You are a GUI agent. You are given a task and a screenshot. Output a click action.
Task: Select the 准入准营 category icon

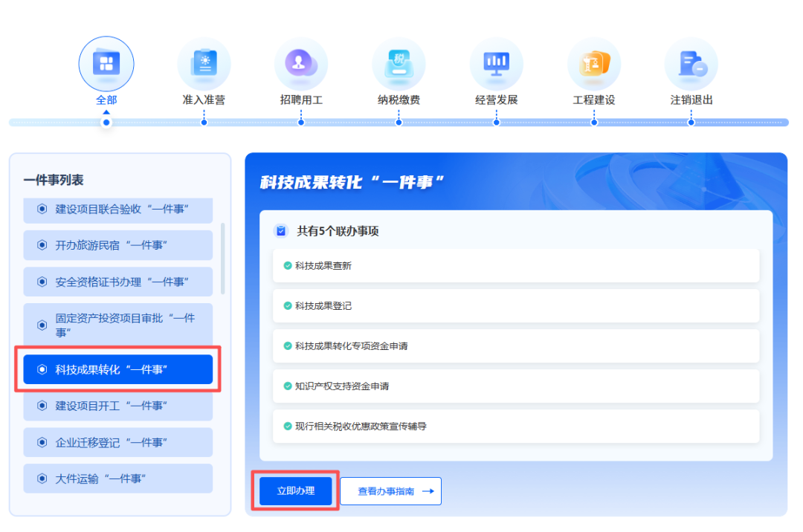coord(204,64)
